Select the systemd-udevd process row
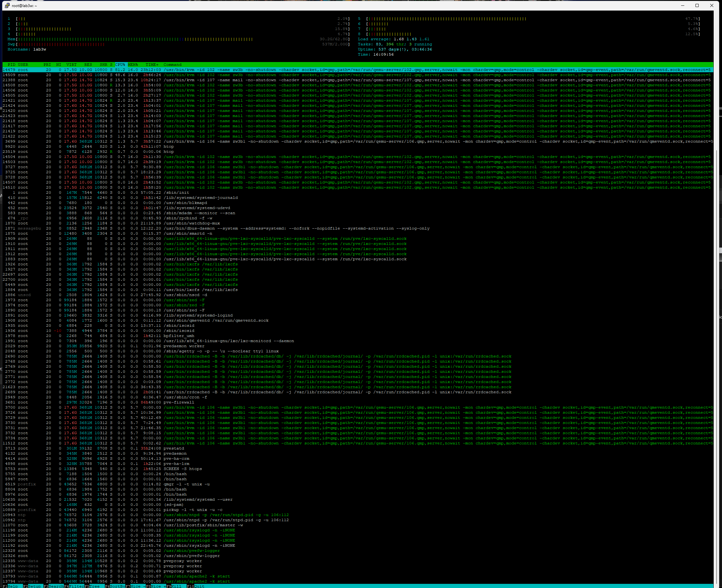 tap(358, 208)
